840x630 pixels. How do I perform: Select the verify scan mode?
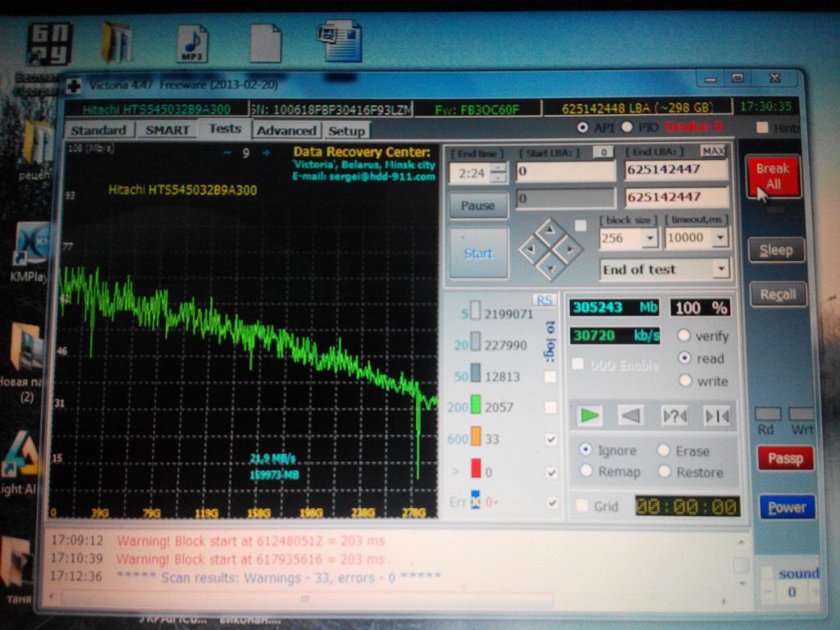[683, 336]
